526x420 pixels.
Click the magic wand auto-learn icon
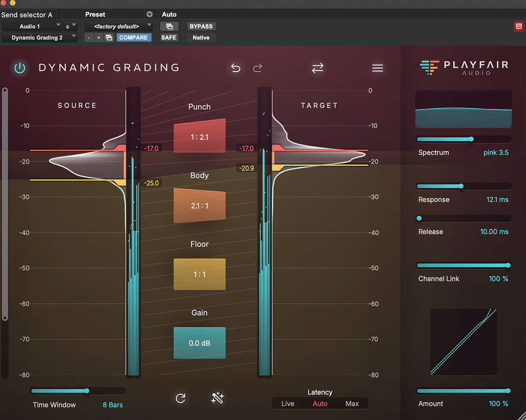pyautogui.click(x=218, y=398)
